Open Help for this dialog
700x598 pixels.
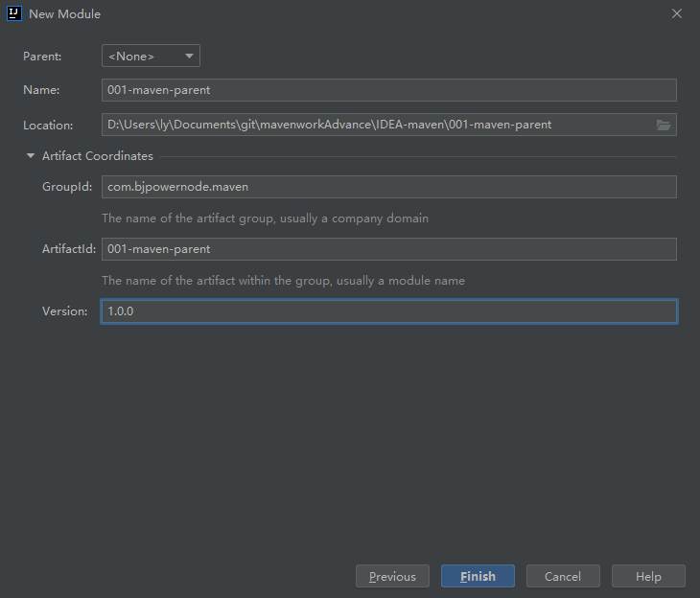coord(648,576)
